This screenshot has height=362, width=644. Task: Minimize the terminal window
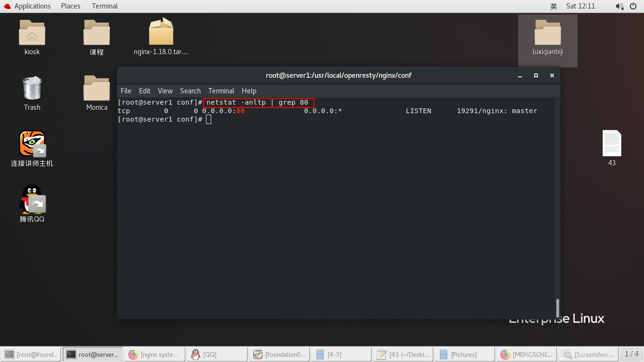[520, 75]
